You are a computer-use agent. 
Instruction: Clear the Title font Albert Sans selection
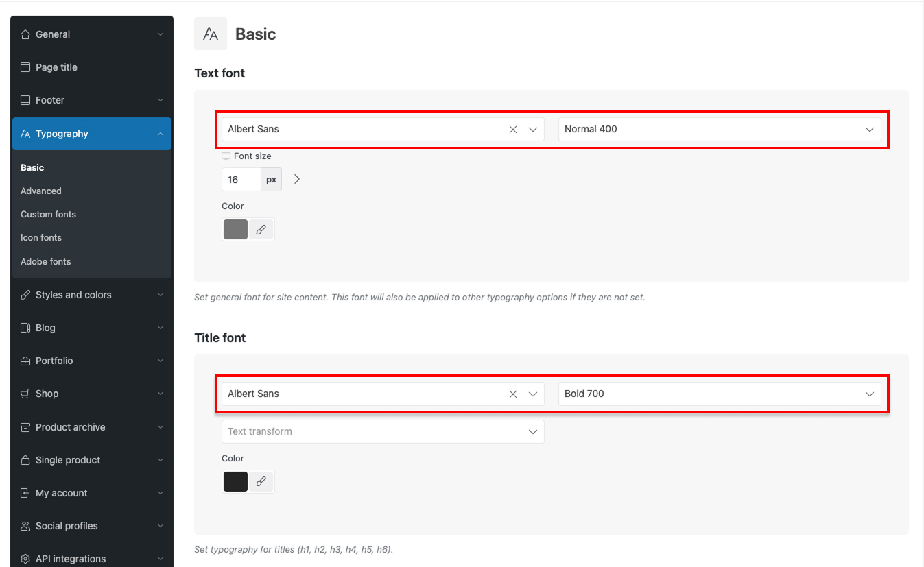click(x=512, y=394)
